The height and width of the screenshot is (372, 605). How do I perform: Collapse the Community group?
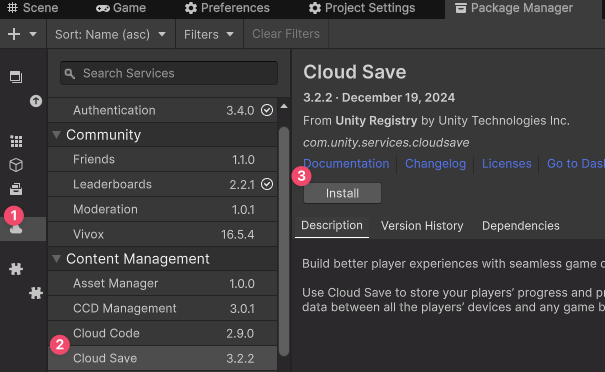tap(57, 135)
